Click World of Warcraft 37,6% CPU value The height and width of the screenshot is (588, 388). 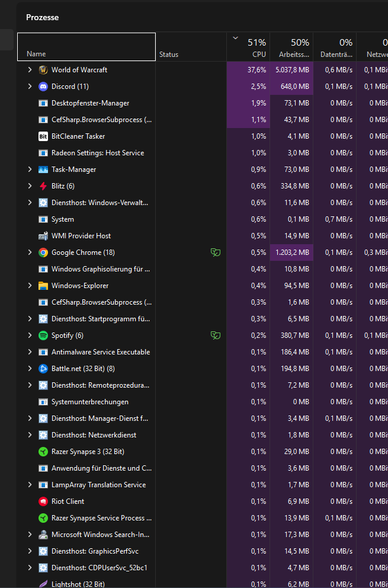point(257,70)
